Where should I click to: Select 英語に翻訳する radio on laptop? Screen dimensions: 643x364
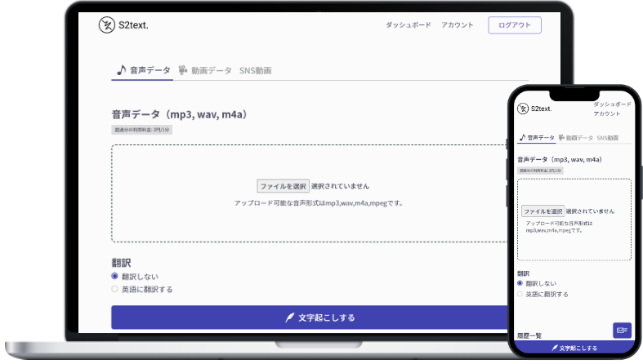click(x=114, y=289)
